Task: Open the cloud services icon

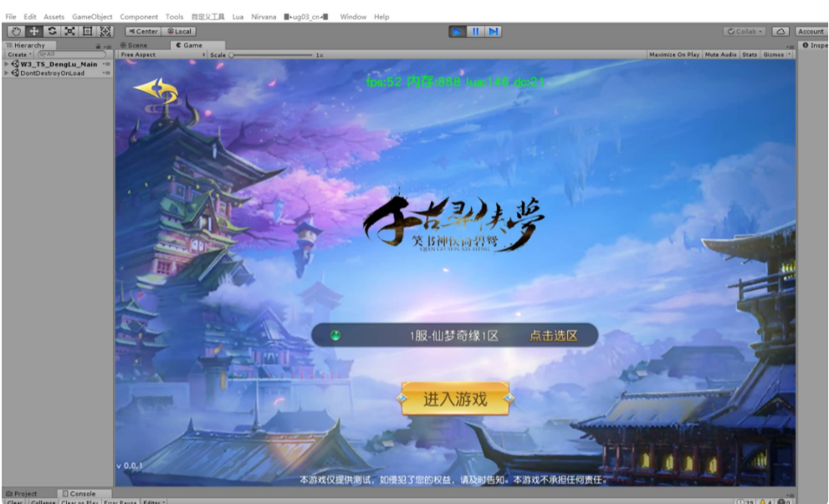Action: [780, 32]
